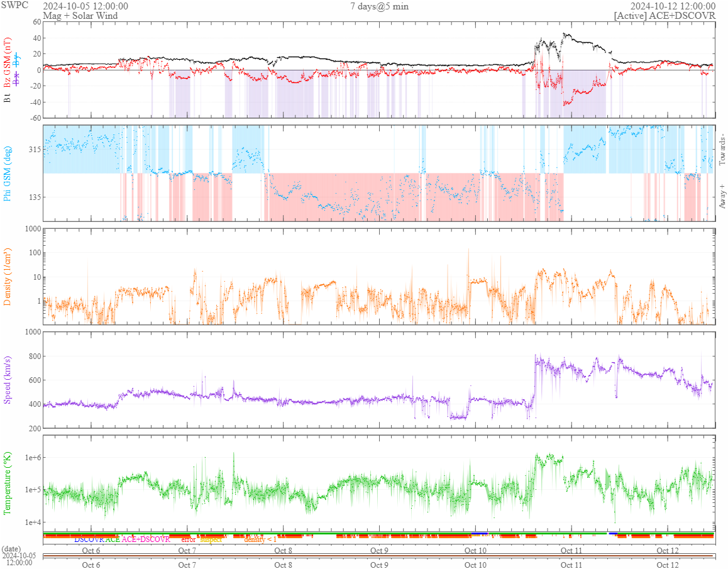
Task: Click the red 'error' legend entry
Action: (x=189, y=539)
